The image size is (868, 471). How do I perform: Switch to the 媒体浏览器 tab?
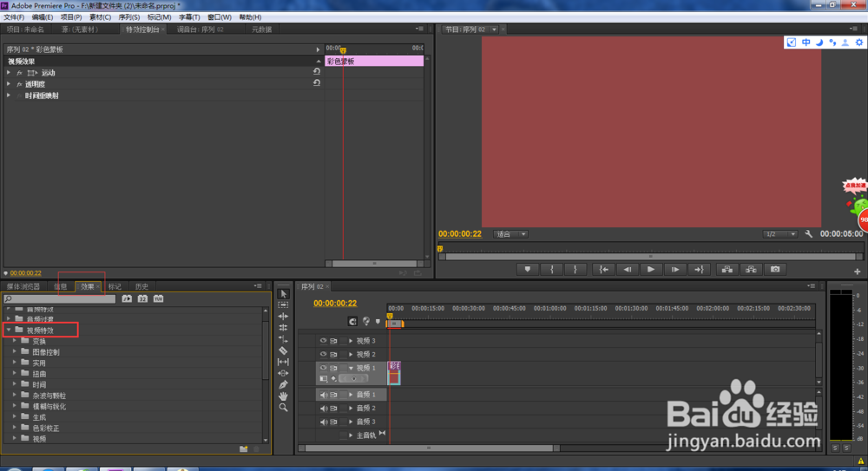pyautogui.click(x=23, y=287)
